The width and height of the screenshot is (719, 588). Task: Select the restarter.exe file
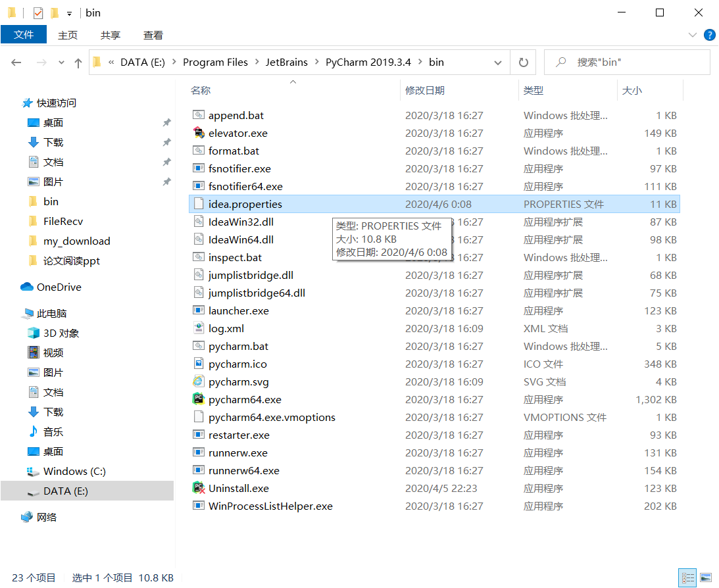(x=434, y=435)
